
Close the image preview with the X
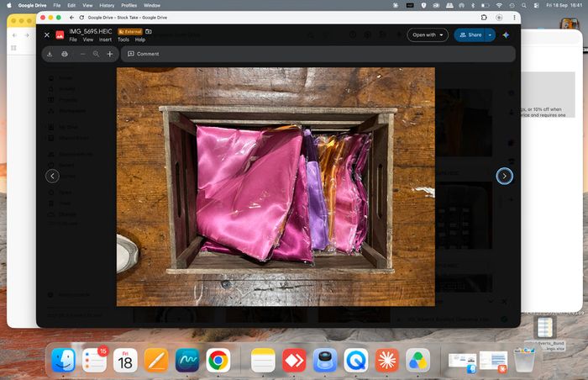(47, 35)
